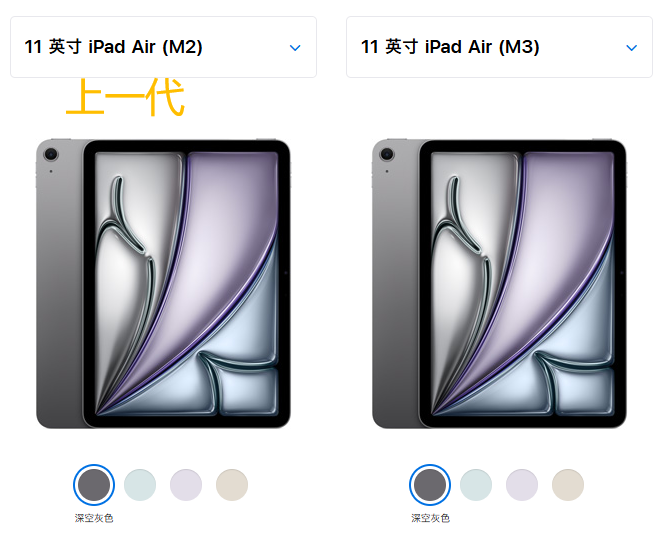
Task: Select purple swatch for iPad Air M3
Action: coord(522,485)
